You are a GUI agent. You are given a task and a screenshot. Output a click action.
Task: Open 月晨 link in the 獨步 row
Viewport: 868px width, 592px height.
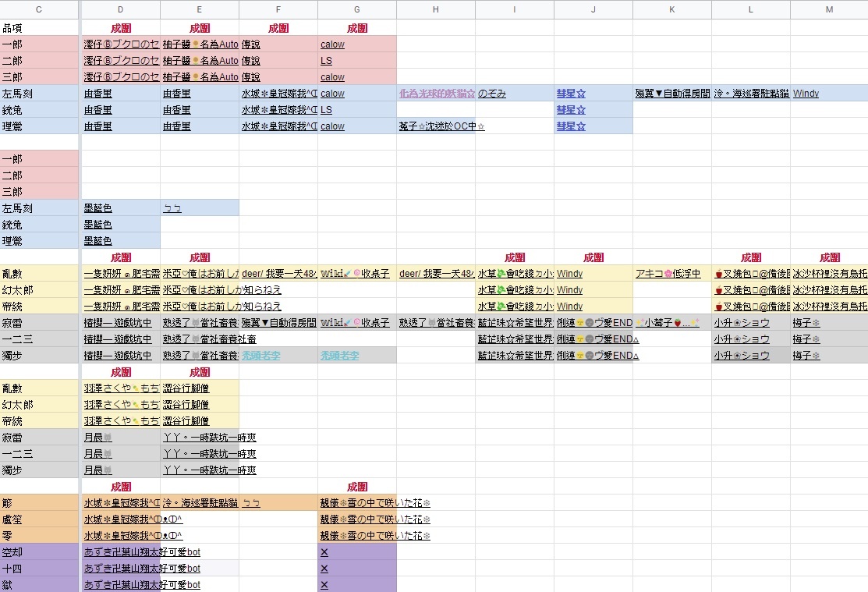tap(98, 470)
